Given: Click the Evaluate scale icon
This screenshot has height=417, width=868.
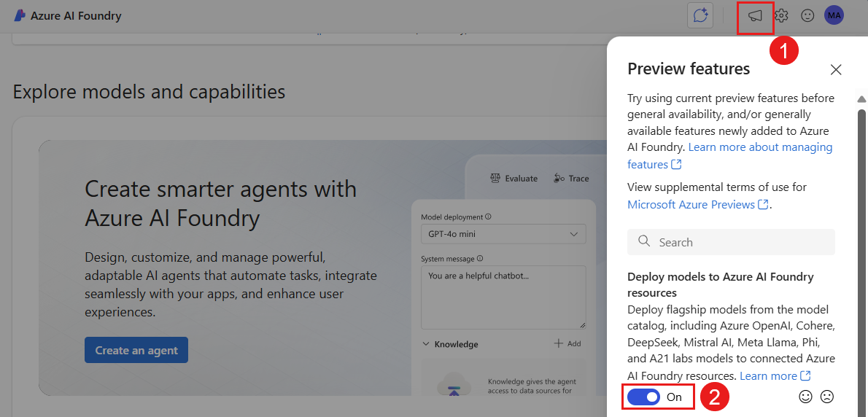Looking at the screenshot, I should (x=495, y=178).
